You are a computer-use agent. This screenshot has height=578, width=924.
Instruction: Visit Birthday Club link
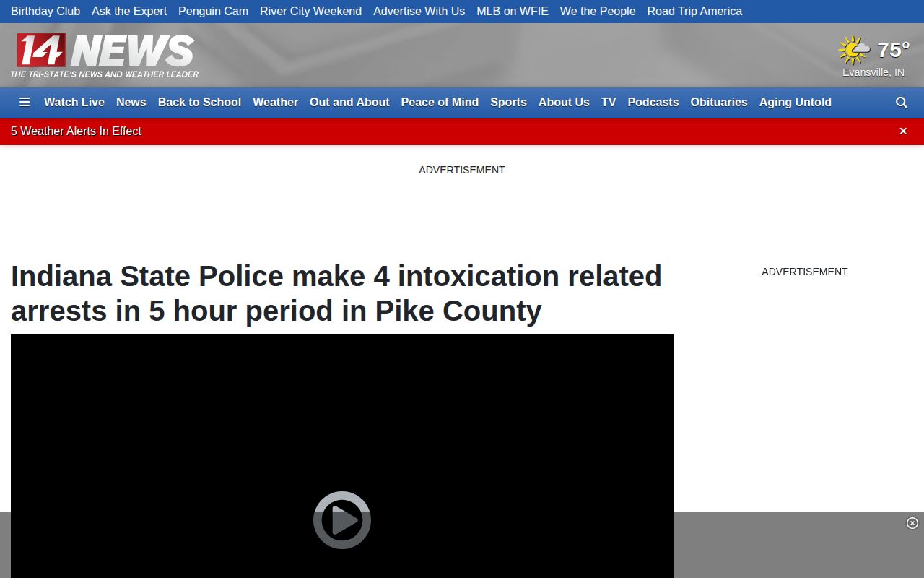tap(45, 12)
